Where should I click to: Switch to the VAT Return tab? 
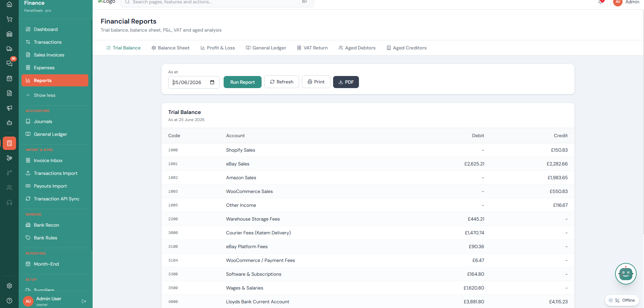(x=312, y=48)
